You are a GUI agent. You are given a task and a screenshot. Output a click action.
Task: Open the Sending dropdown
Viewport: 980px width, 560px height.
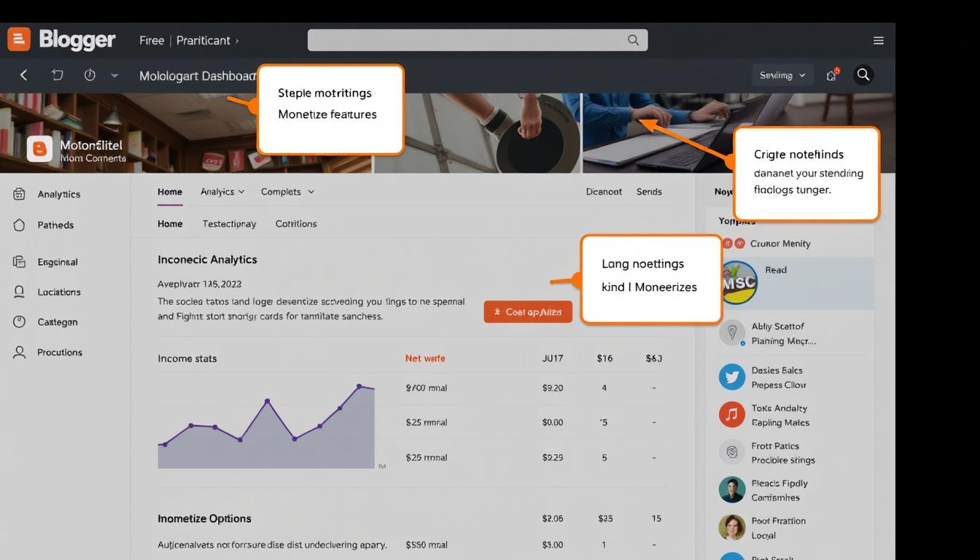782,75
